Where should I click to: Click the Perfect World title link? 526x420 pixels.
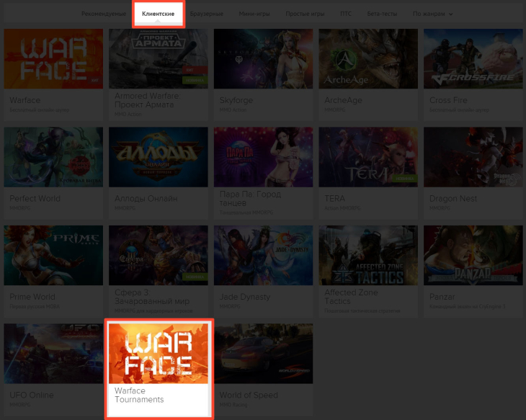(x=35, y=199)
